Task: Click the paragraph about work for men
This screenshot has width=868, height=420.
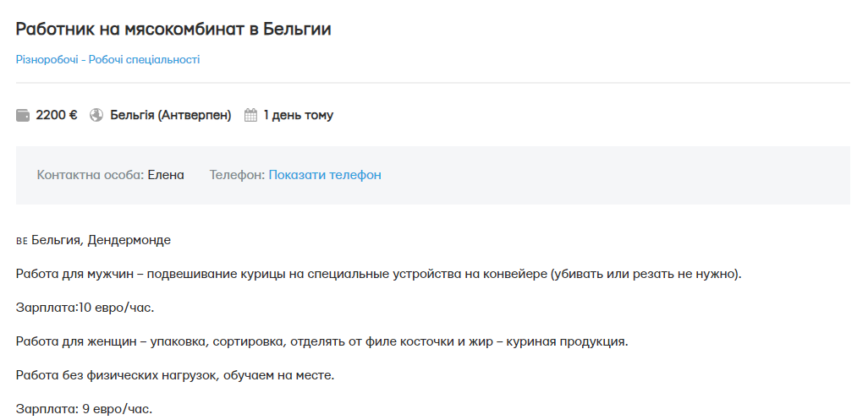Action: pyautogui.click(x=378, y=275)
